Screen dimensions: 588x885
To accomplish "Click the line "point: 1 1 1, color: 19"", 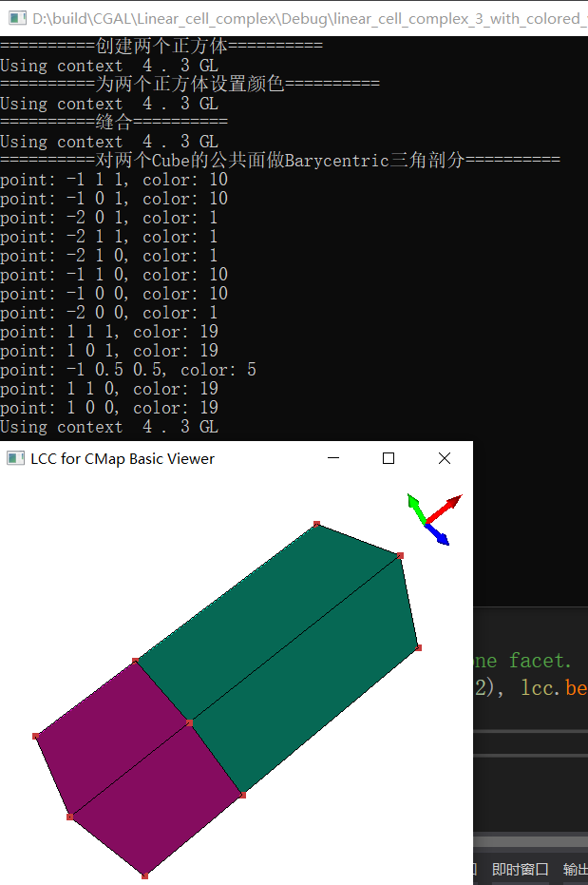I will pos(109,332).
